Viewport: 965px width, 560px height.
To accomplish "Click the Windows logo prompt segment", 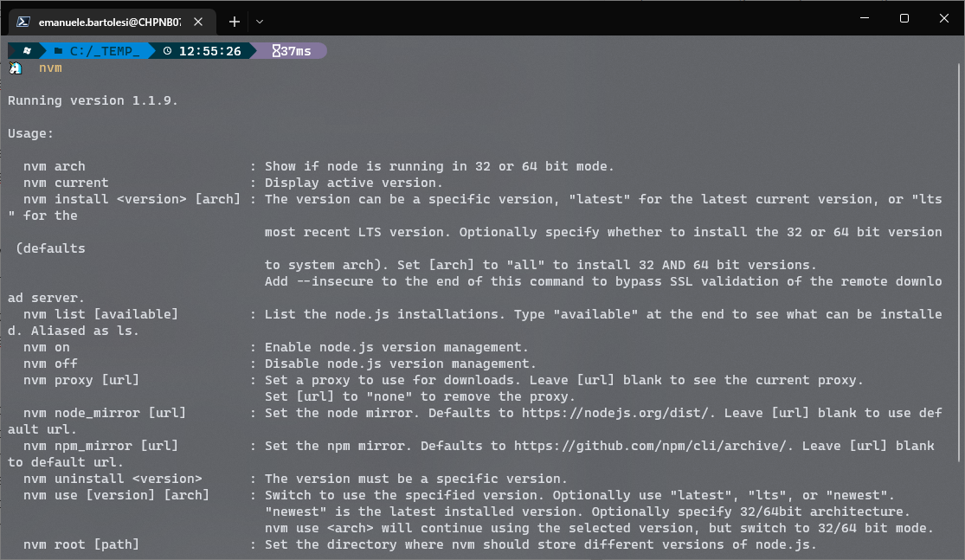I will (27, 51).
